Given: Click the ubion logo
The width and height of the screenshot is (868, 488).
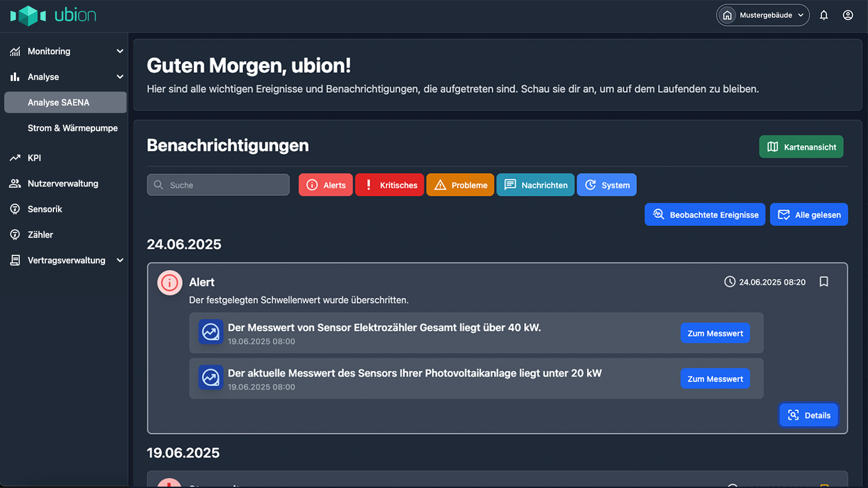Looking at the screenshot, I should [53, 15].
